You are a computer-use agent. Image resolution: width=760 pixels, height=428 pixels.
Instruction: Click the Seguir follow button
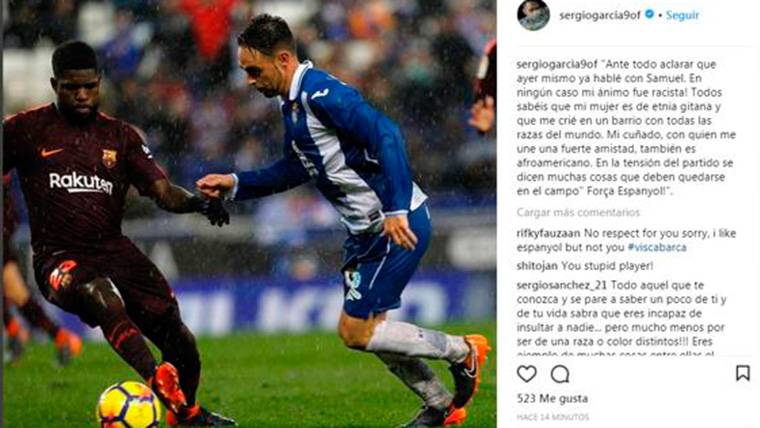[x=682, y=15]
